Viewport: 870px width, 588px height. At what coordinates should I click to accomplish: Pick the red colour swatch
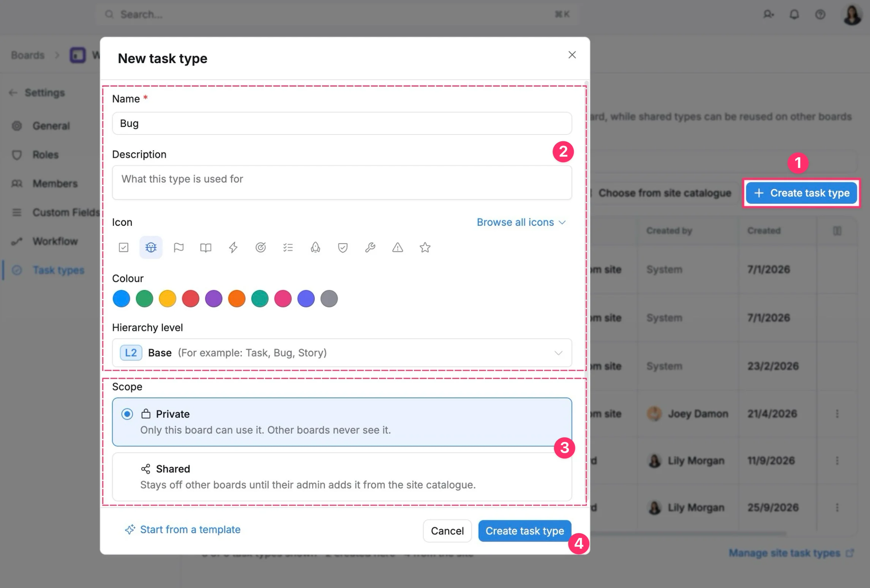click(191, 299)
